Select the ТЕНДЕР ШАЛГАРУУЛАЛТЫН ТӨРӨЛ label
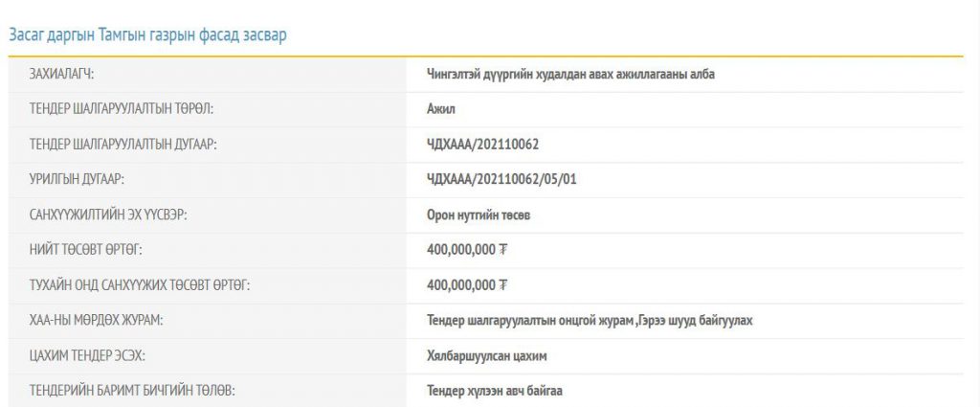 pyautogui.click(x=122, y=109)
